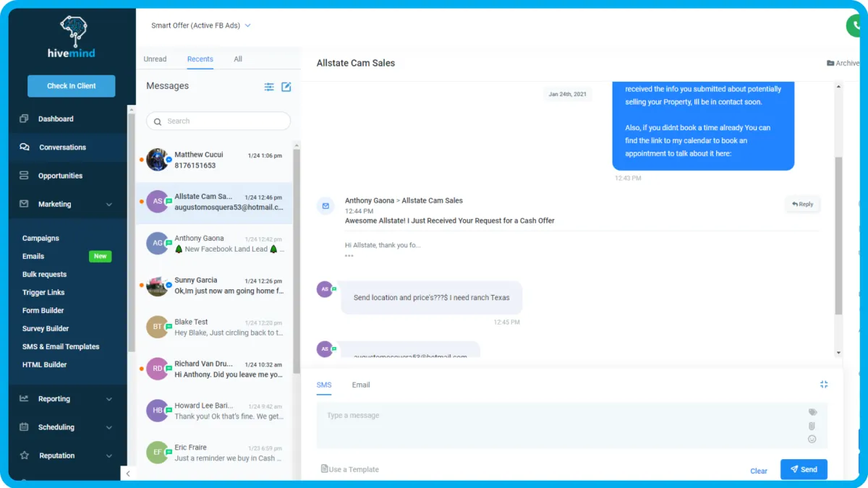Click the hivemind logo
The height and width of the screenshot is (488, 868).
(72, 37)
